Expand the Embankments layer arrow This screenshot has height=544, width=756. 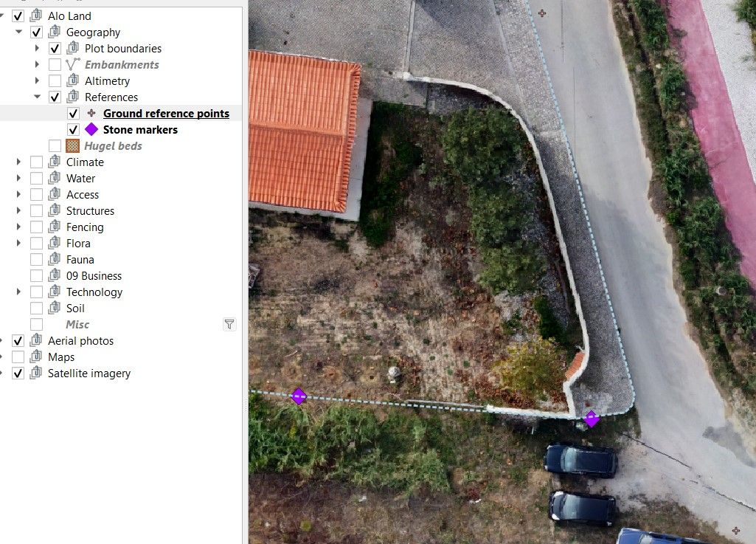coord(37,64)
